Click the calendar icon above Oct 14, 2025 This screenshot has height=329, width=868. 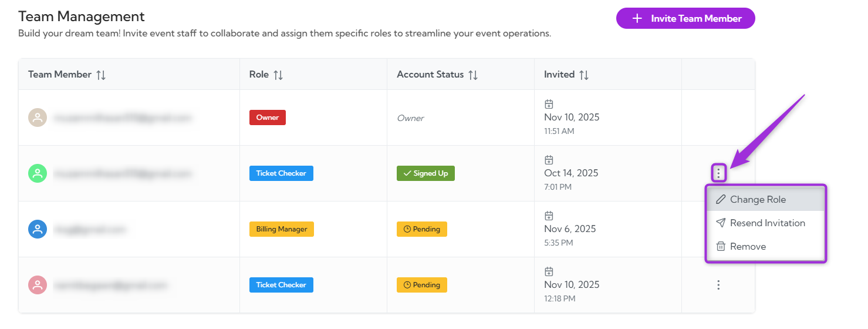coord(549,160)
